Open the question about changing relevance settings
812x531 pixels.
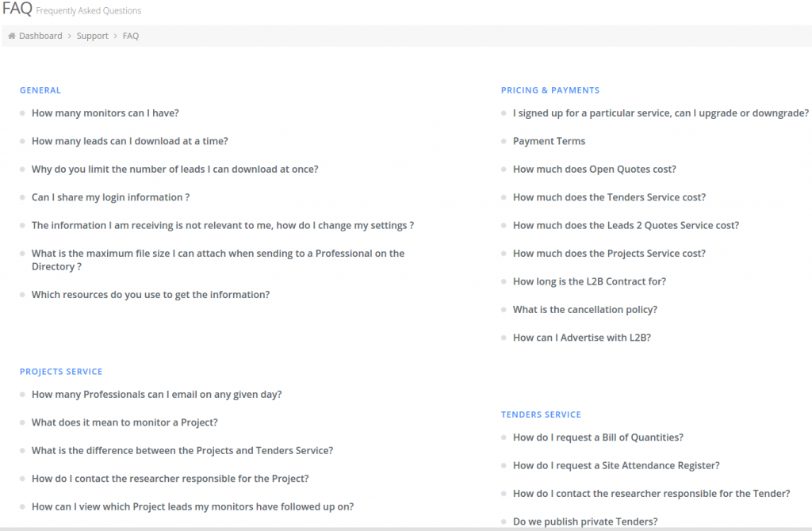(x=222, y=225)
